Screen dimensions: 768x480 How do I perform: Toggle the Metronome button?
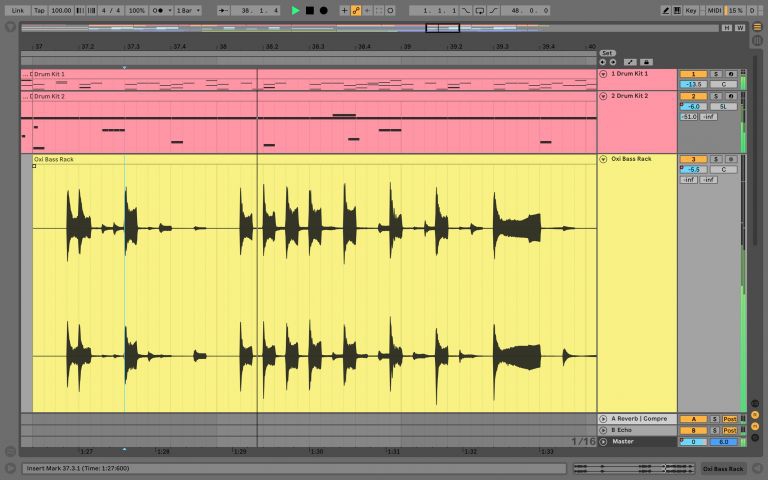tap(158, 10)
